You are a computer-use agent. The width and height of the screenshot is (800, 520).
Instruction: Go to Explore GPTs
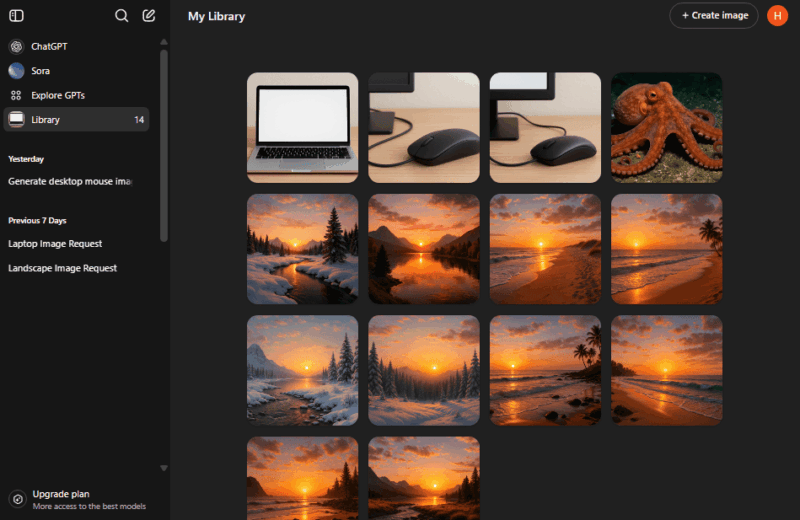[x=76, y=95]
